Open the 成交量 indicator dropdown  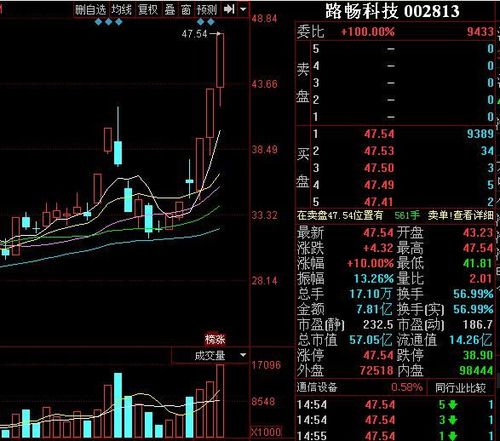210,356
